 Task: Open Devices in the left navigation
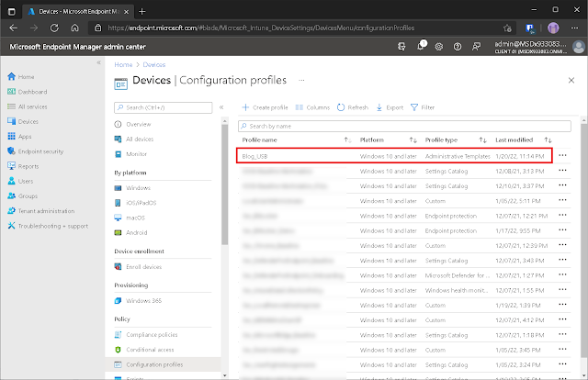click(x=23, y=122)
